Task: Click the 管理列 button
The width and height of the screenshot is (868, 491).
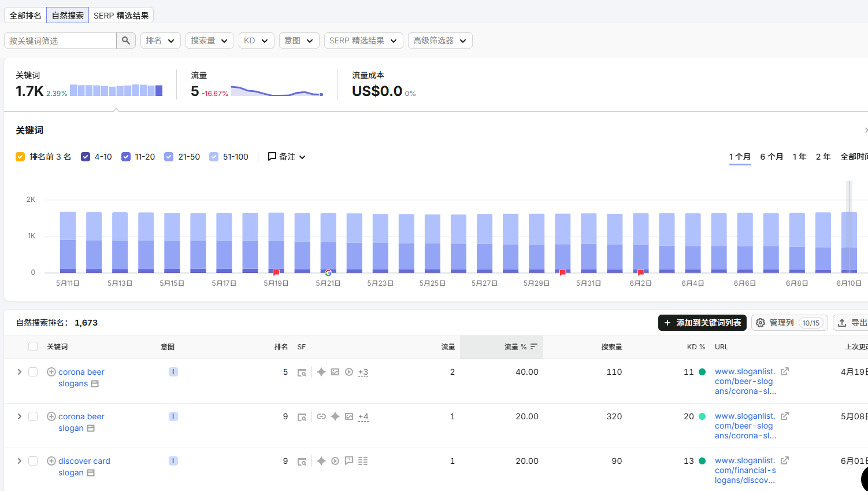Action: pos(789,323)
